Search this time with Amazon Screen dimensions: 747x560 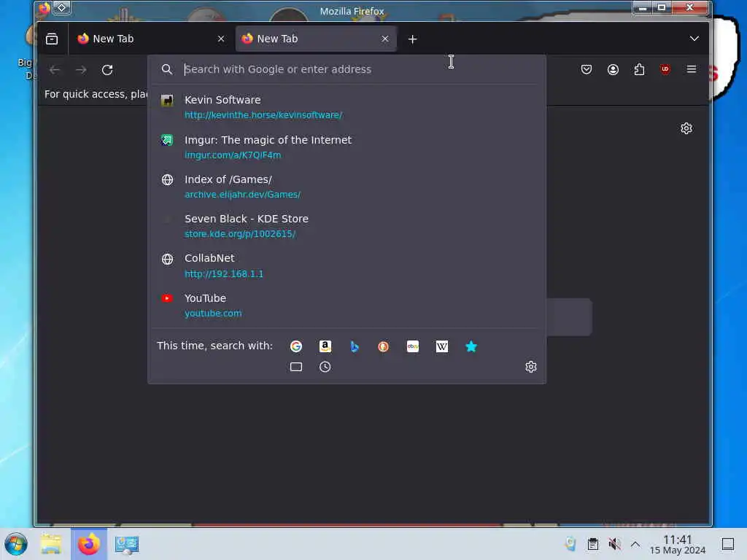[x=325, y=346]
